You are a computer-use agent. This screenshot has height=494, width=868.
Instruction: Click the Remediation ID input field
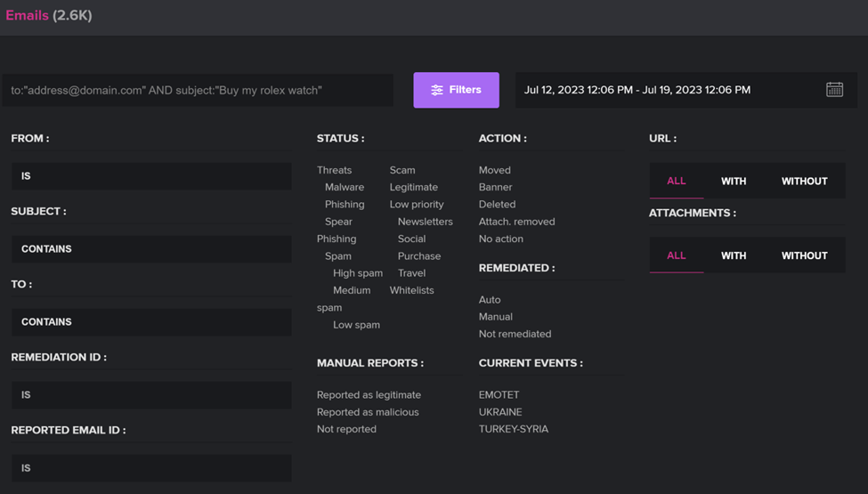tap(151, 395)
